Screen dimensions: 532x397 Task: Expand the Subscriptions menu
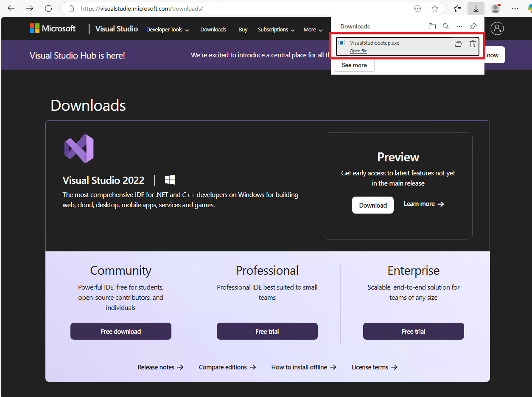(276, 30)
